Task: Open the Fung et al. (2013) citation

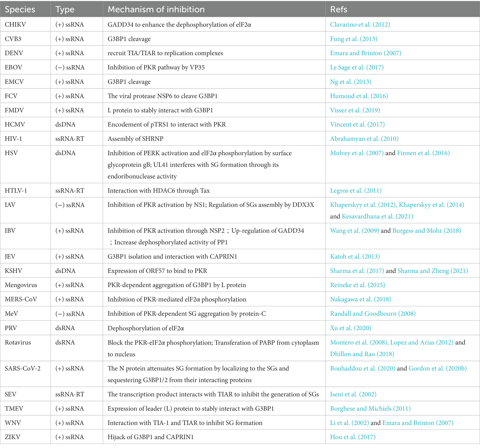Action: click(x=353, y=39)
